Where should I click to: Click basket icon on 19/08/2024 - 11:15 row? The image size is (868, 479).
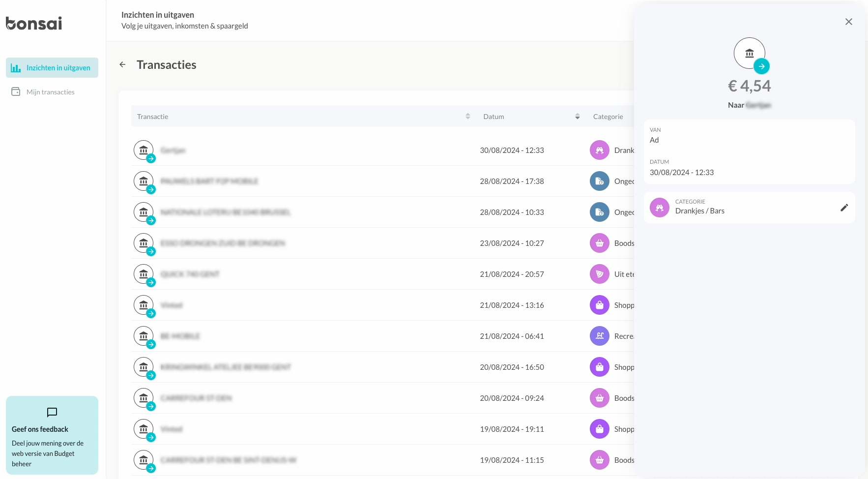tap(600, 460)
